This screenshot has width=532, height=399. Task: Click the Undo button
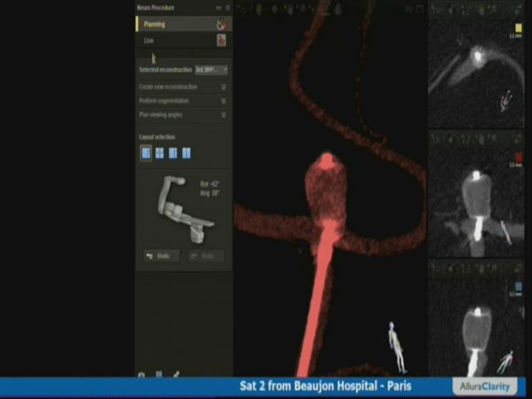[x=161, y=256]
